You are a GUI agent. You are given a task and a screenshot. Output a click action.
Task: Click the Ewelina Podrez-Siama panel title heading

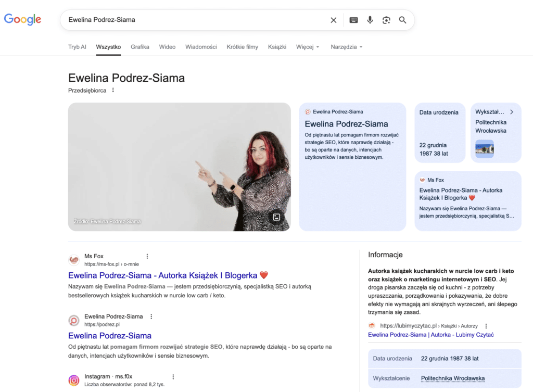126,78
